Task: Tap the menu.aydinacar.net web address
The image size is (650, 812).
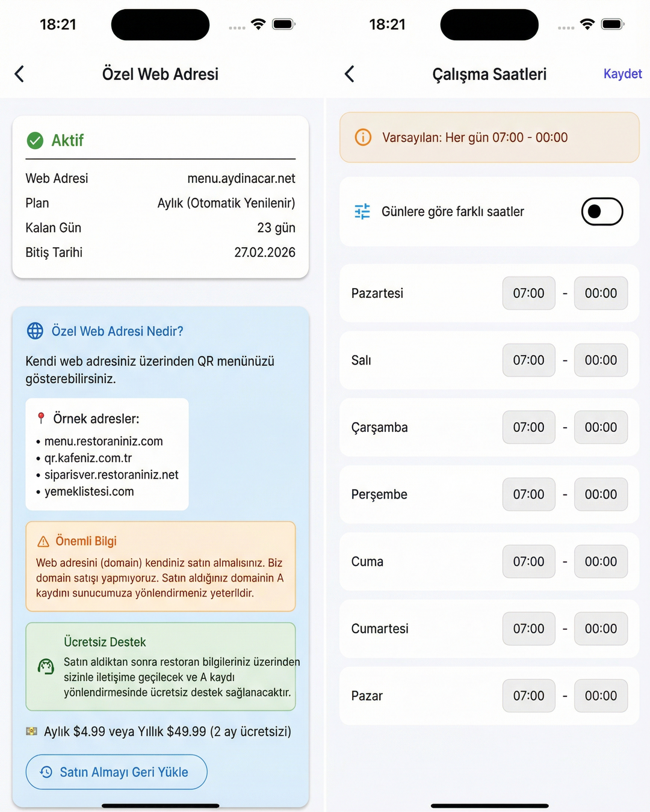Action: tap(241, 179)
